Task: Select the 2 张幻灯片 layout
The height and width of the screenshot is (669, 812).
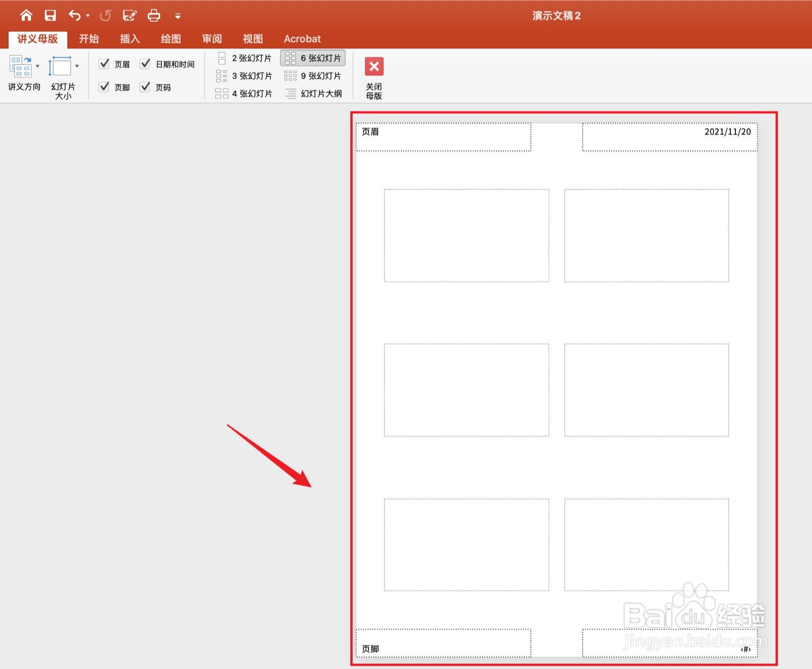Action: [x=244, y=58]
